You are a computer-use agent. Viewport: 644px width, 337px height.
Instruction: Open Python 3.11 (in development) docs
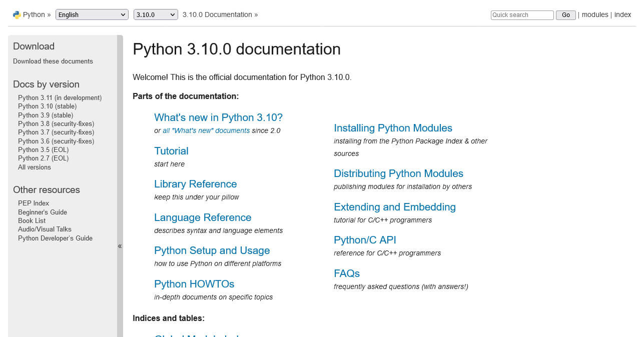click(60, 97)
